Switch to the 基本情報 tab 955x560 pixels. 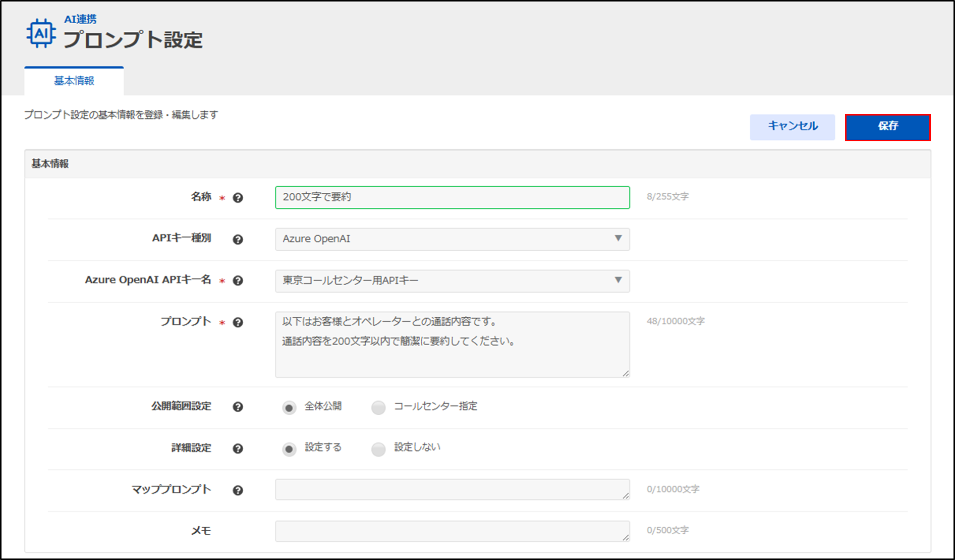[74, 81]
